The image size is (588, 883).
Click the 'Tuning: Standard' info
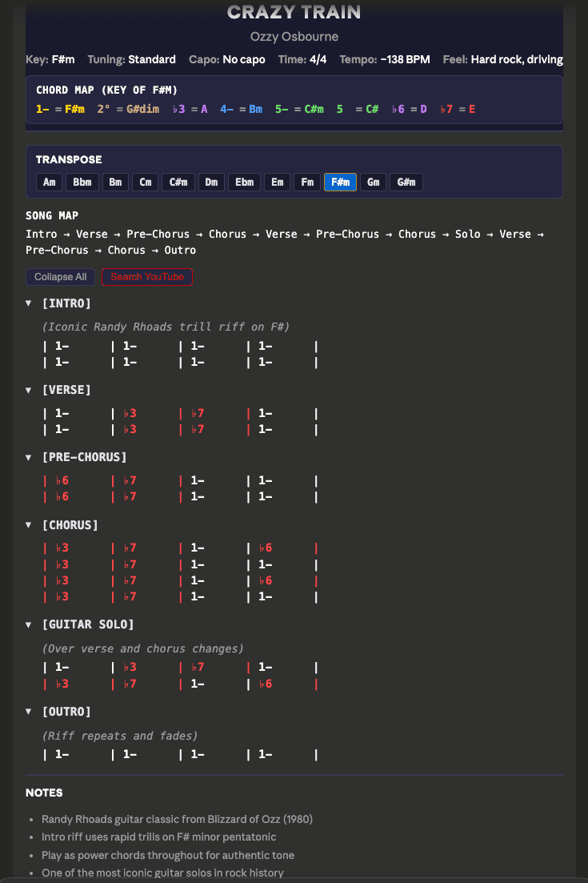click(x=132, y=59)
